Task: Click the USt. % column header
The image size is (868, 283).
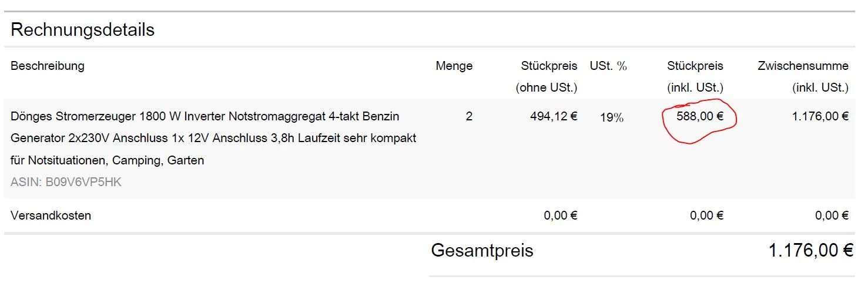Action: point(608,66)
